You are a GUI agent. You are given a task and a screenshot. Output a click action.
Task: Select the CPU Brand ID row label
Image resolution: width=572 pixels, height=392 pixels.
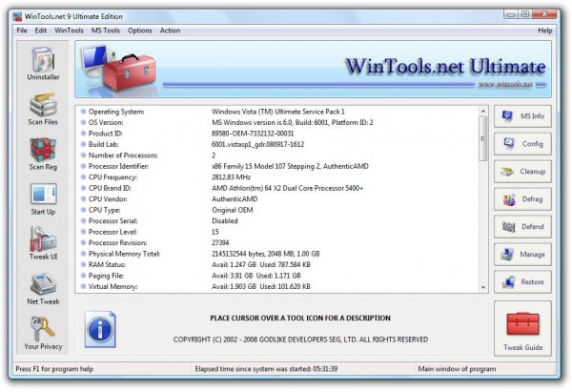(x=110, y=188)
